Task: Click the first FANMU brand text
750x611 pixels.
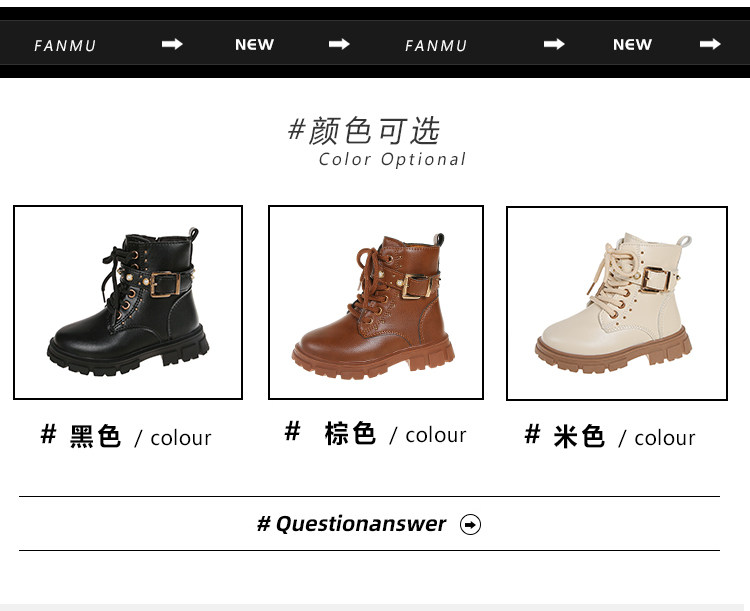Action: click(65, 46)
